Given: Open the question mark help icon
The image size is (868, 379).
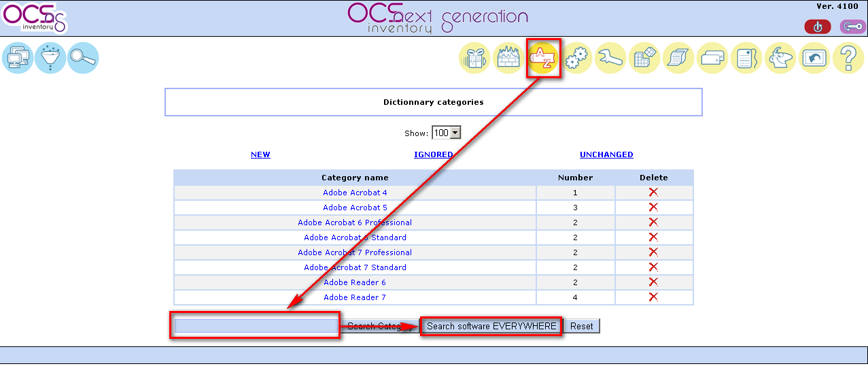Looking at the screenshot, I should [x=848, y=59].
